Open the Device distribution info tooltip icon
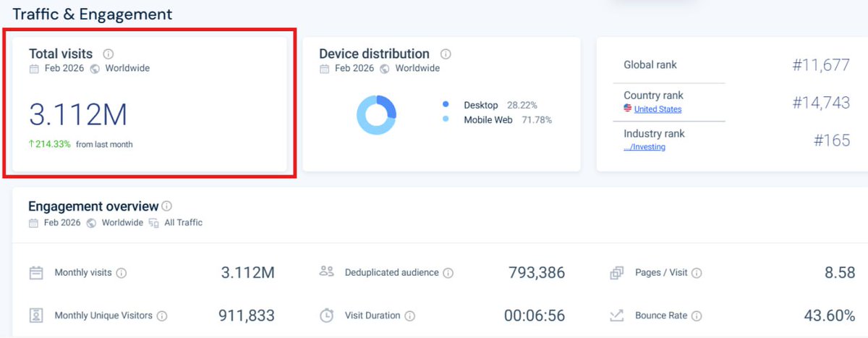 (x=446, y=54)
